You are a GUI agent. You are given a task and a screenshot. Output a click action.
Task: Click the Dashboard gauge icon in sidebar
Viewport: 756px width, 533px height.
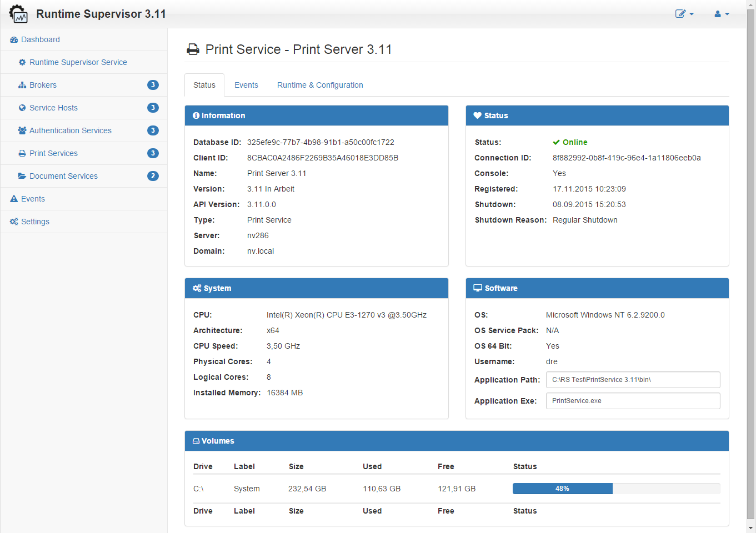coord(14,40)
